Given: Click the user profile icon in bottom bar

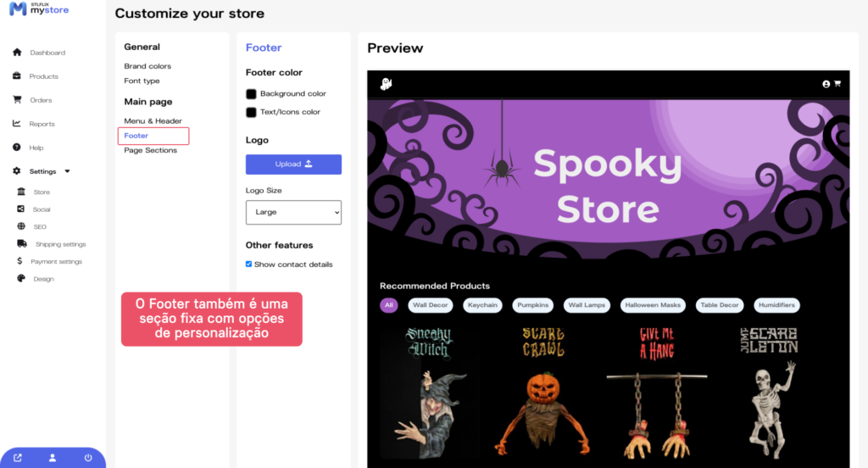Looking at the screenshot, I should point(53,458).
